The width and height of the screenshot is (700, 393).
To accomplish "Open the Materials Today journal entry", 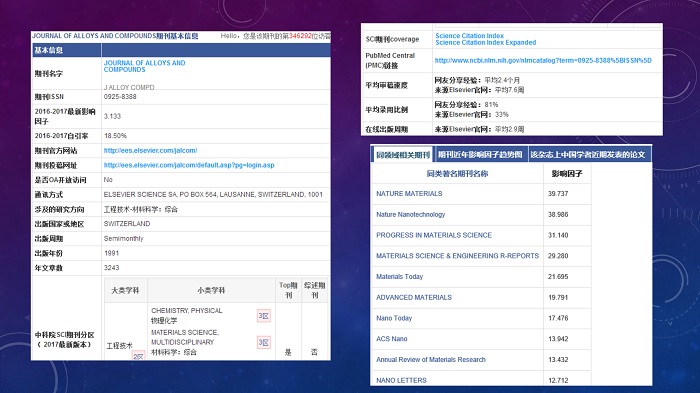I will point(399,276).
